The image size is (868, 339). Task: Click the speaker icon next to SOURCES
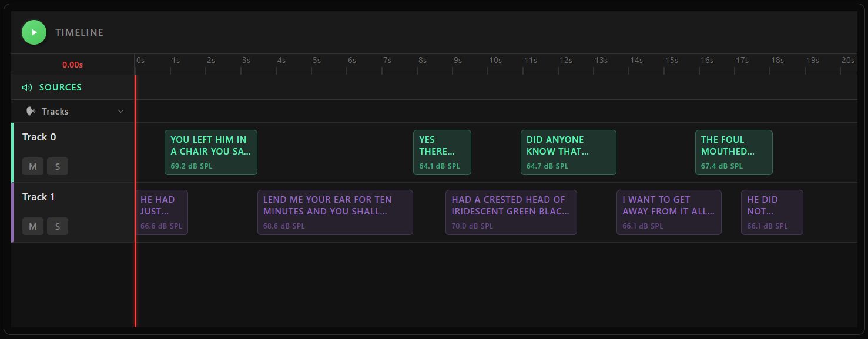[26, 87]
